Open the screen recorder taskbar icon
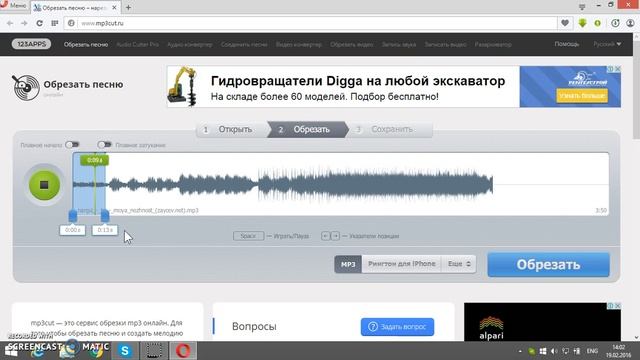This screenshot has height=360, width=640. point(154,351)
